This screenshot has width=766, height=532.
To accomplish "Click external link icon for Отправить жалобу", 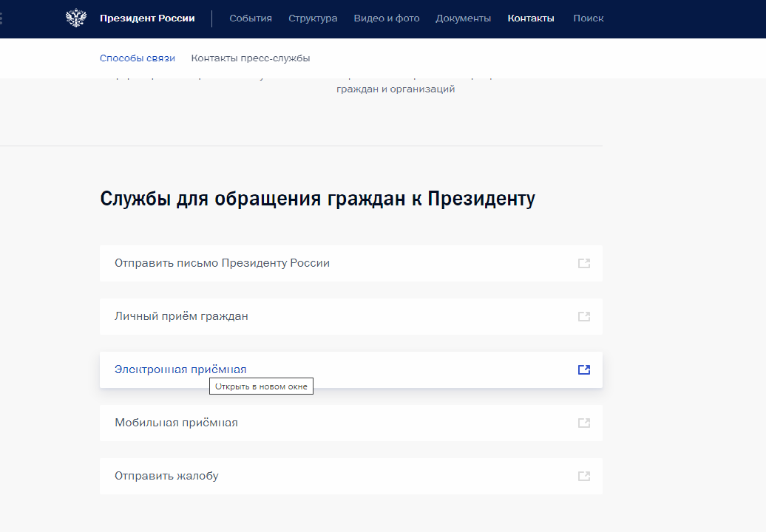I will [584, 477].
